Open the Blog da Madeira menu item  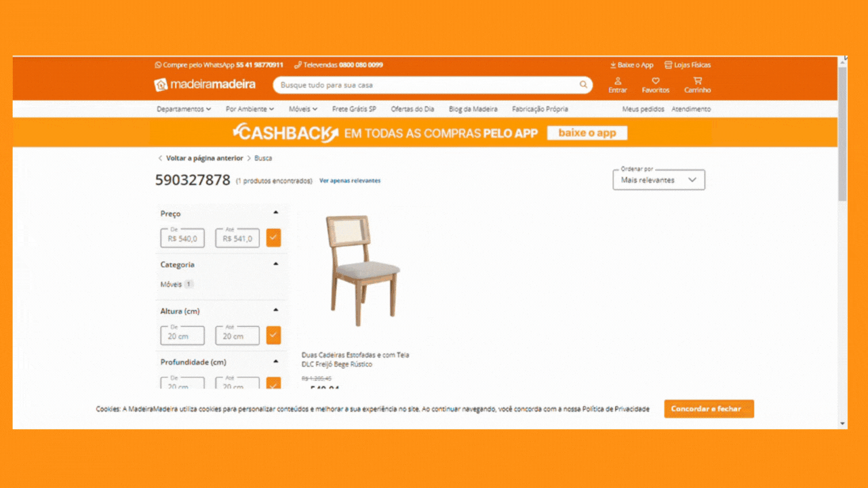[473, 109]
